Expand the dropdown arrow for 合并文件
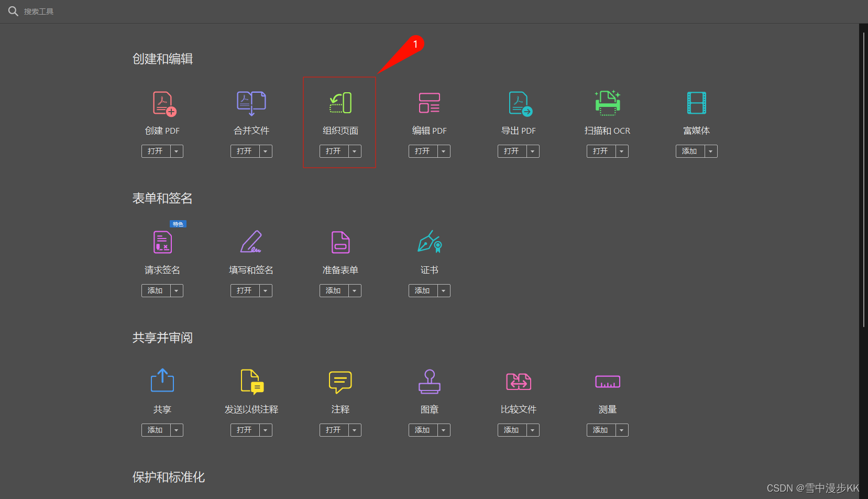 (x=266, y=151)
